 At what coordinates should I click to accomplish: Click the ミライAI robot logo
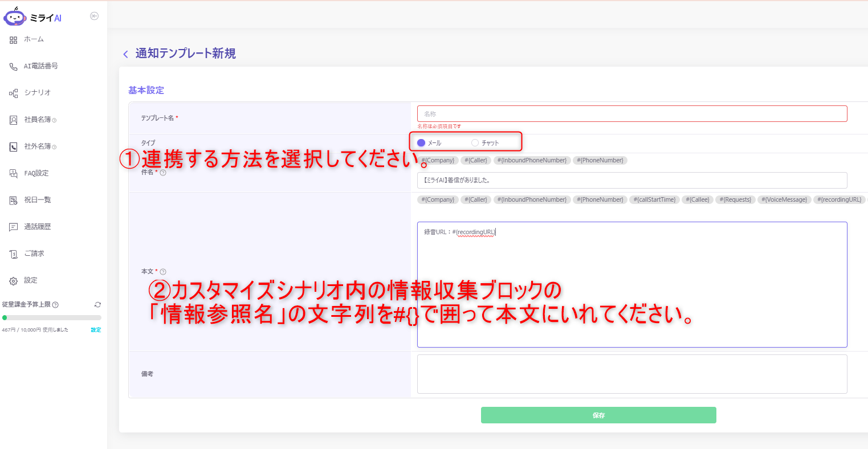pos(15,17)
